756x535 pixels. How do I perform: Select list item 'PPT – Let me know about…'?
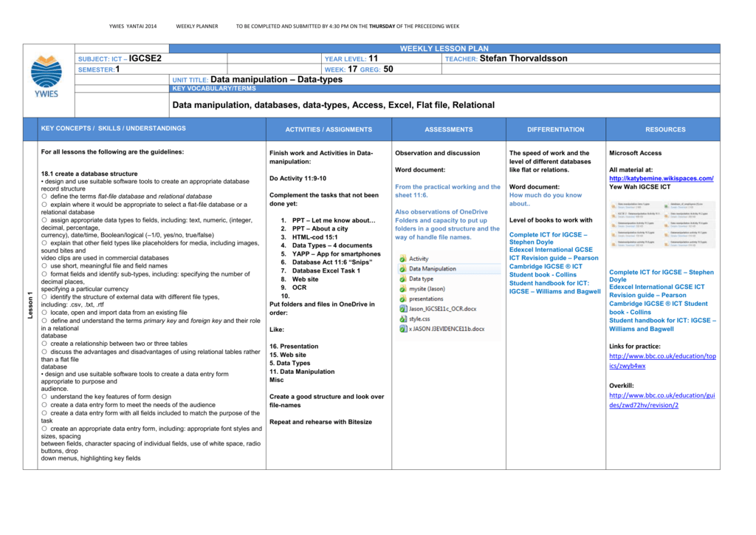tap(334, 220)
